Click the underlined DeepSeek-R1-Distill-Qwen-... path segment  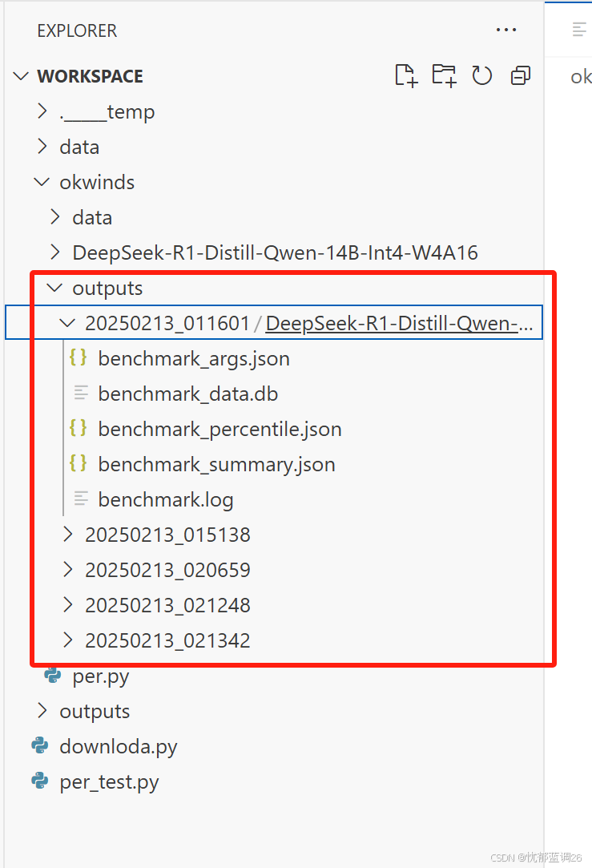(x=399, y=323)
